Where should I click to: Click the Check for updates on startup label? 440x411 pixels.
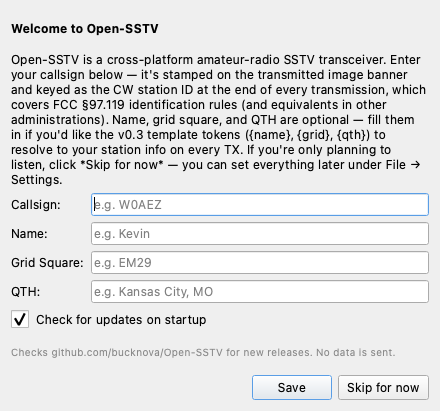click(121, 319)
